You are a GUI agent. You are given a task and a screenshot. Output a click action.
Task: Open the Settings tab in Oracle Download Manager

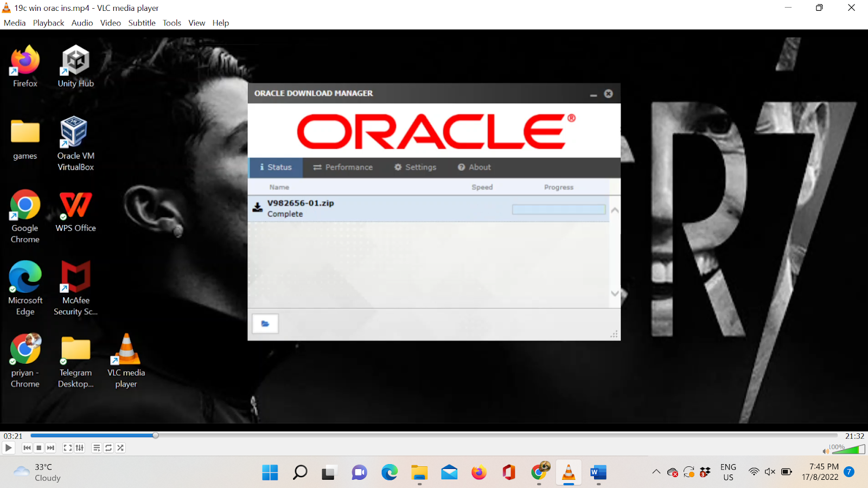415,168
